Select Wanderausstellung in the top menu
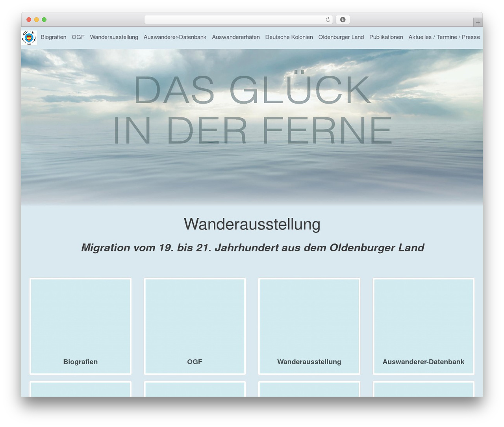 tap(114, 37)
